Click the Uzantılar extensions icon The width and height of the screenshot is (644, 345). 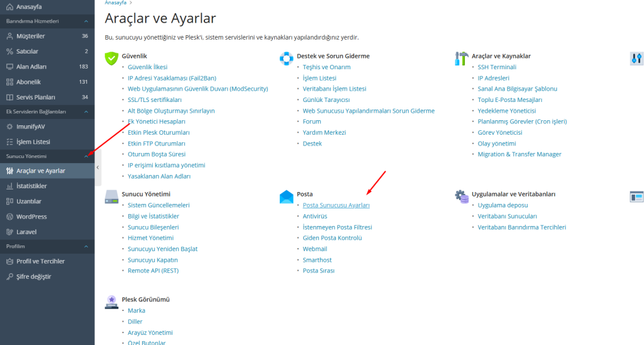[9, 201]
